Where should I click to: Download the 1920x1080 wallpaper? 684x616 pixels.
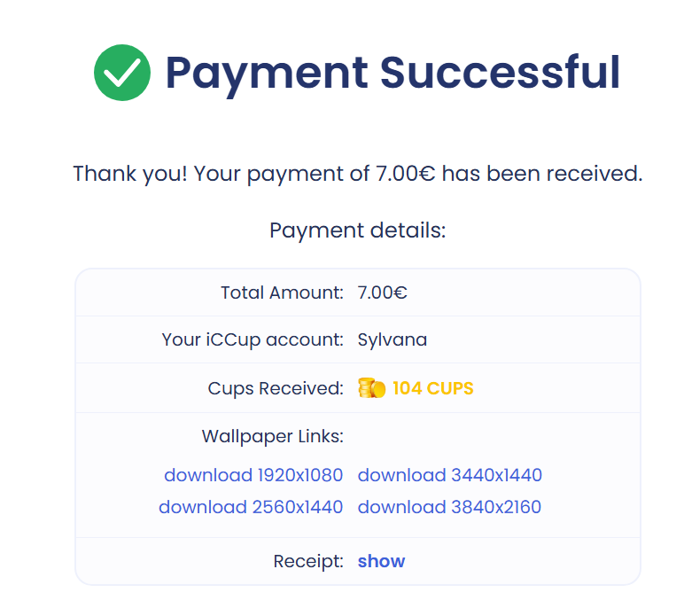click(x=253, y=475)
